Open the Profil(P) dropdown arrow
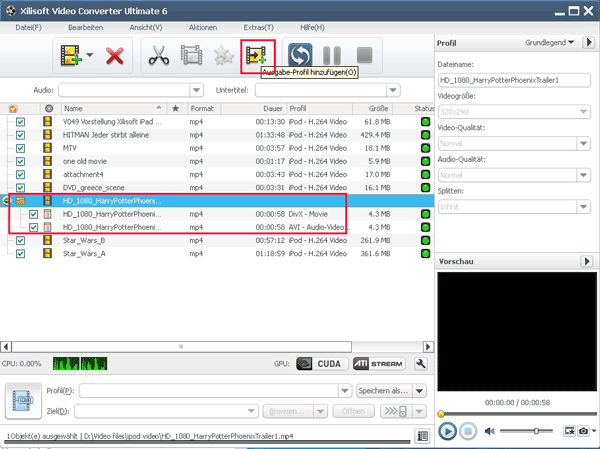 tap(344, 391)
